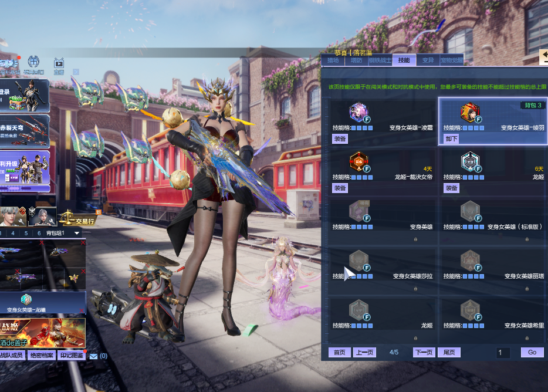Open the mailbox envelope icon

pos(93,356)
